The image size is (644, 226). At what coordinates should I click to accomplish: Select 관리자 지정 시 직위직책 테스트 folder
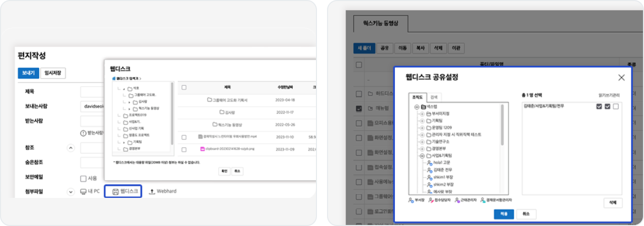[454, 135]
